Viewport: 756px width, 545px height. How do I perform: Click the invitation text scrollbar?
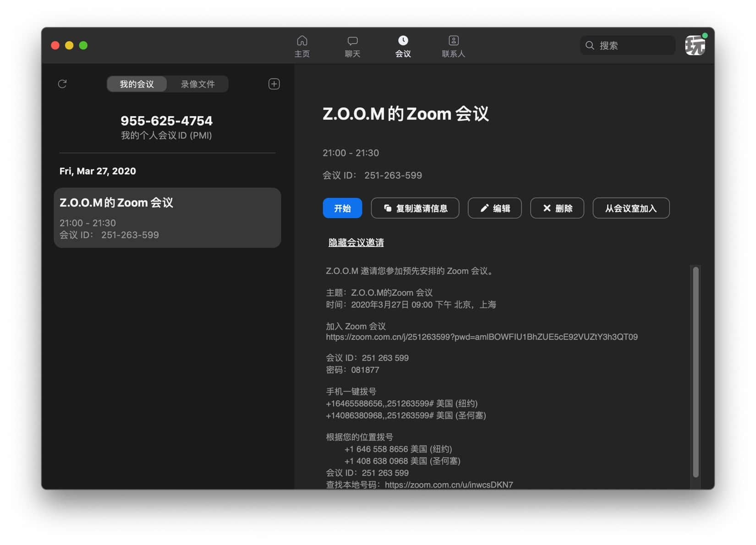coord(696,372)
